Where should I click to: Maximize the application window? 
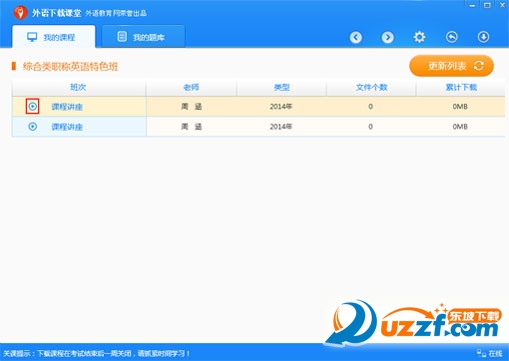click(487, 5)
